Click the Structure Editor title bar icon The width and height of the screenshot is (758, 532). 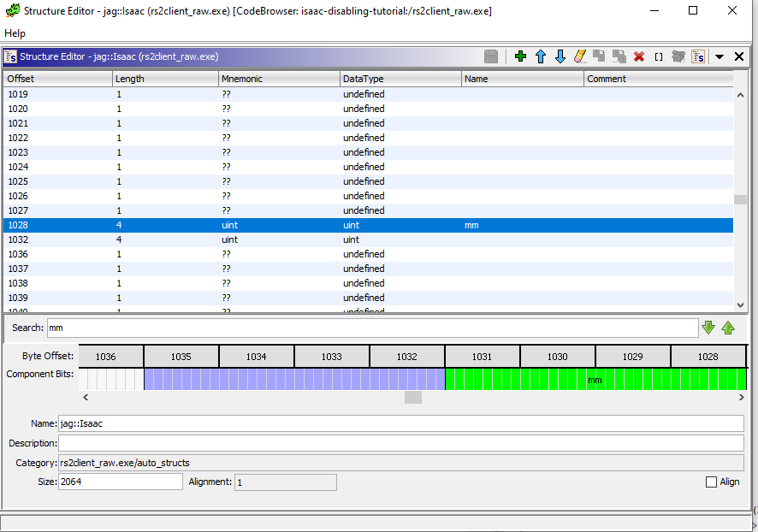click(x=10, y=56)
